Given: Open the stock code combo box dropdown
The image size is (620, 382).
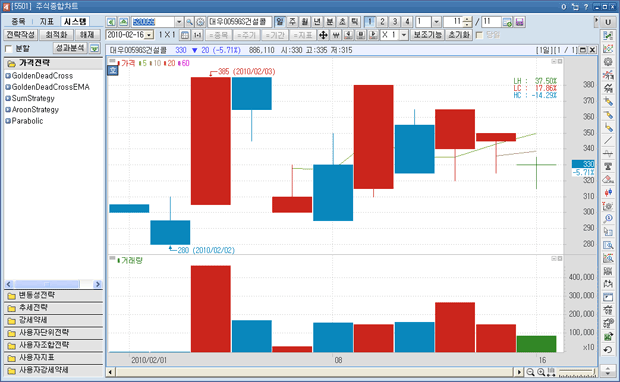Looking at the screenshot, I should coord(179,22).
